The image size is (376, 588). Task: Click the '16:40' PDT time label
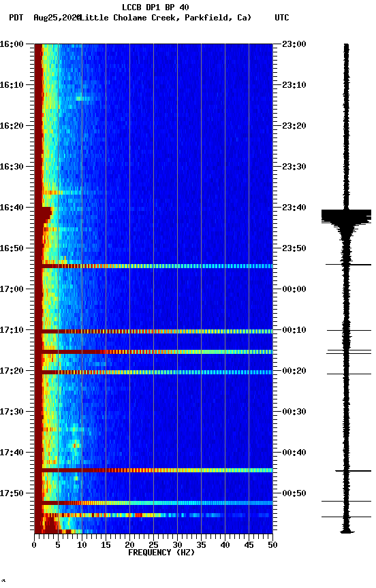coord(12,208)
